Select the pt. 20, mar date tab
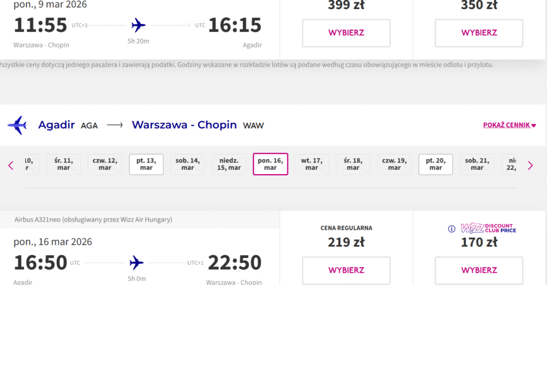The width and height of the screenshot is (547, 392). coord(435,164)
